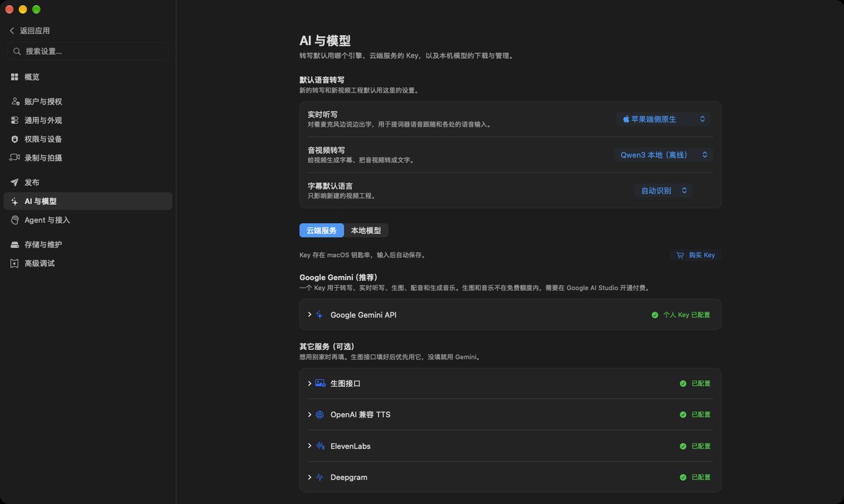Open the 实时听写 engine dropdown
This screenshot has width=844, height=504.
pos(663,119)
